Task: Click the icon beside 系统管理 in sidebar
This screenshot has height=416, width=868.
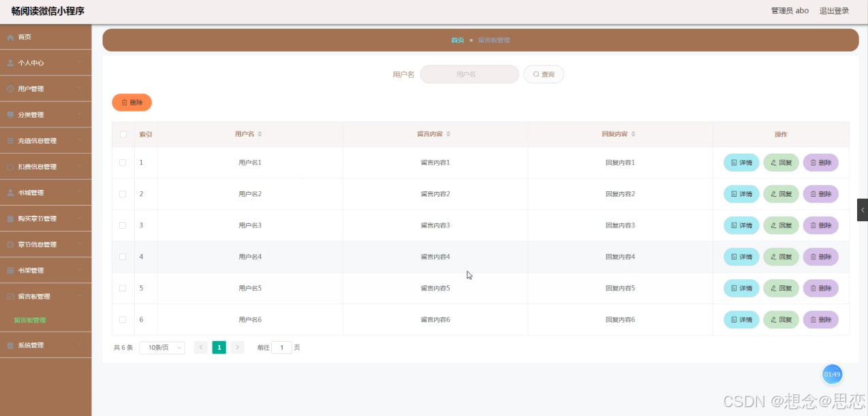Action: pyautogui.click(x=10, y=345)
